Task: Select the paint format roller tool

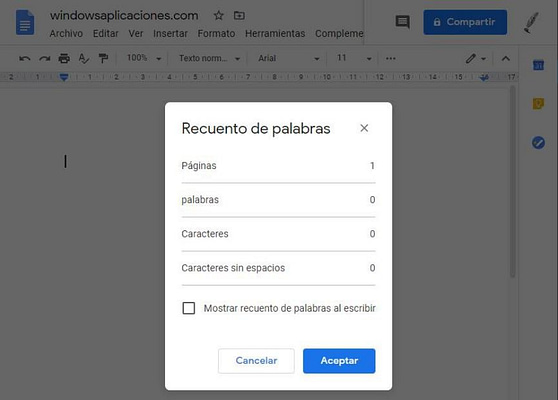Action: tap(103, 58)
